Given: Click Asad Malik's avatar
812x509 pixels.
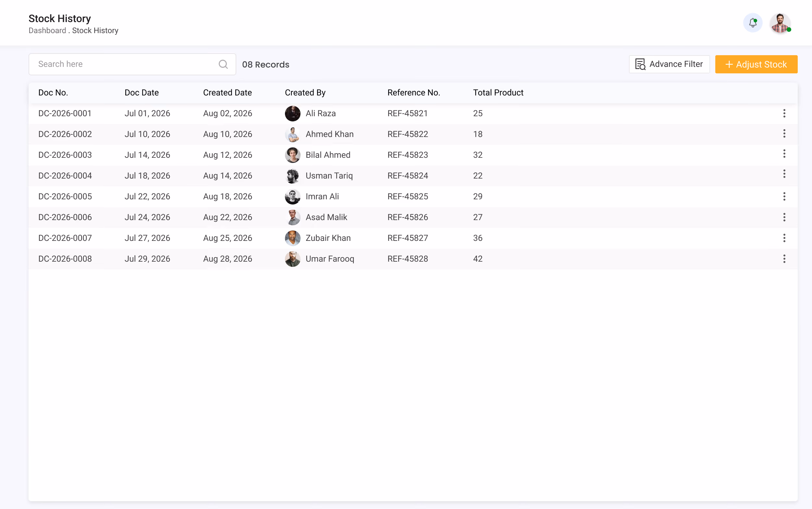Looking at the screenshot, I should click(292, 217).
